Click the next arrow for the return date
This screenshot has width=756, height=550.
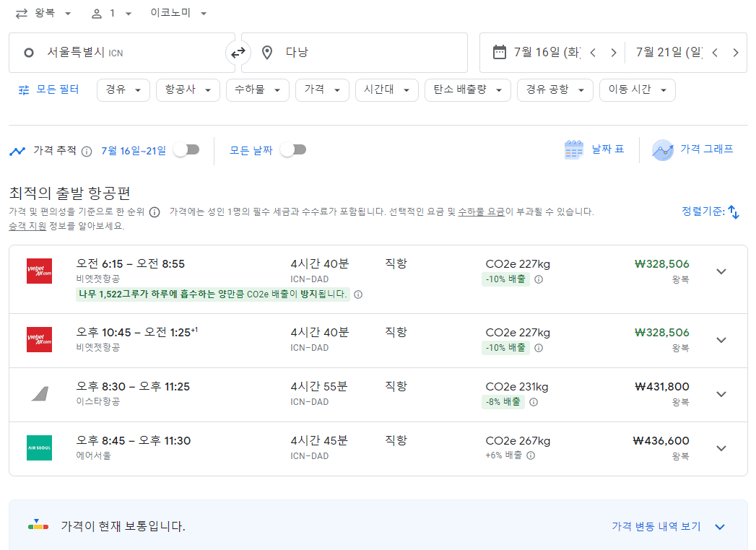737,52
